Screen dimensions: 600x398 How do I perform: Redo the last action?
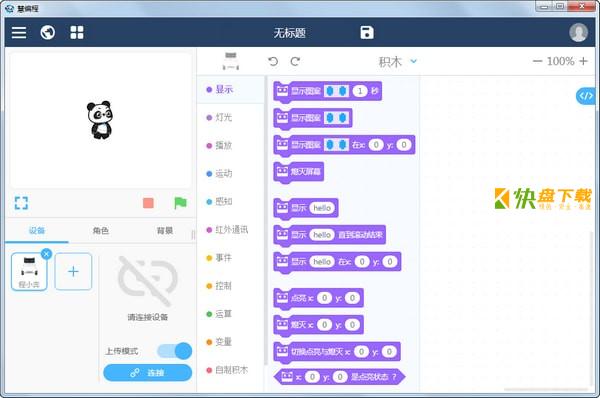[x=295, y=61]
